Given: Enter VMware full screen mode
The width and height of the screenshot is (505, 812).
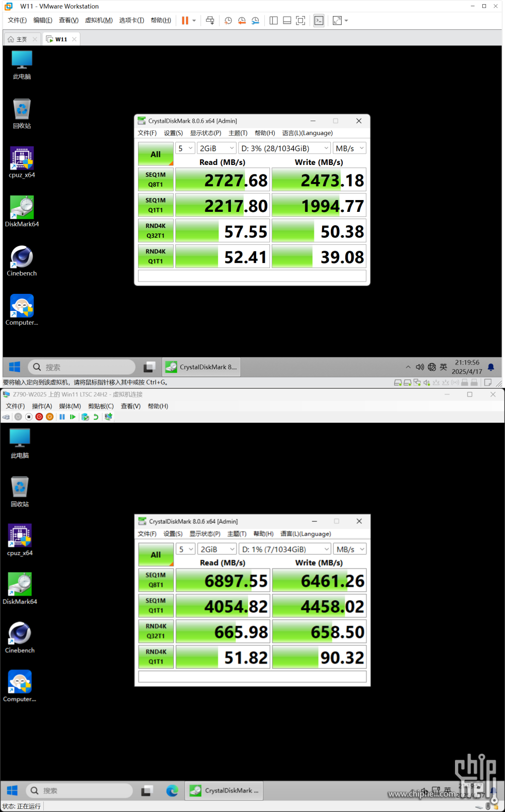Looking at the screenshot, I should (x=301, y=21).
